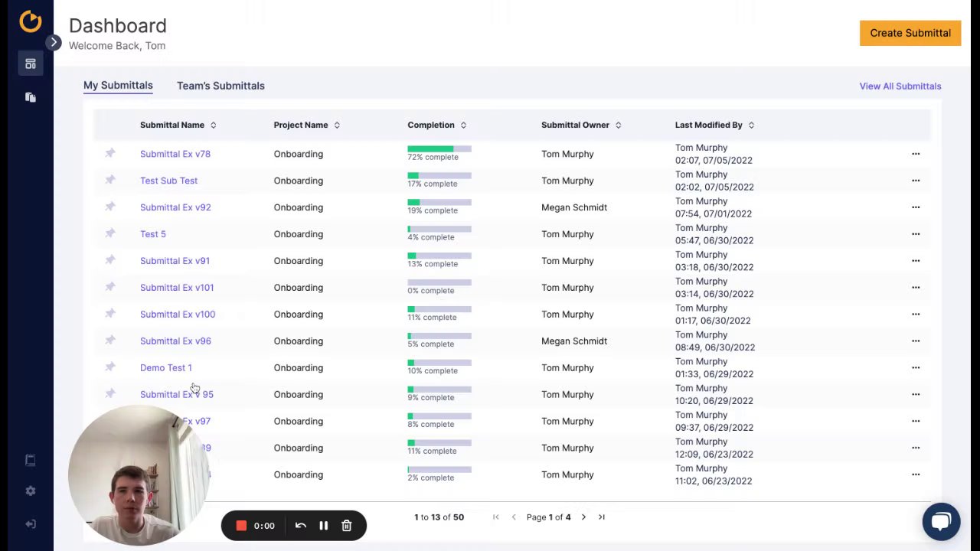
Task: Open more options for 09:37, 06/29/2022 row
Action: (x=916, y=422)
